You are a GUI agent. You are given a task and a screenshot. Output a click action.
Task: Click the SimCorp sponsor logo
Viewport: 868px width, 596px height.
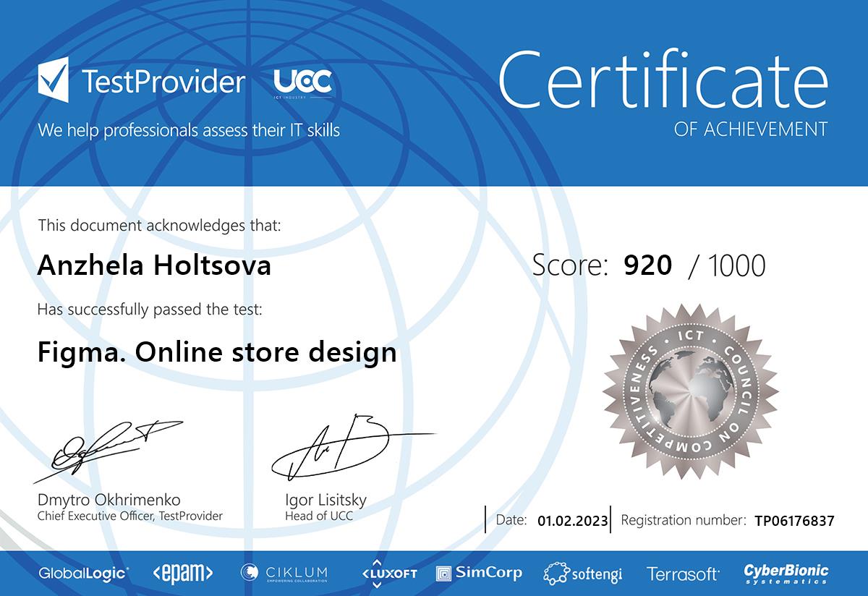coord(479,573)
